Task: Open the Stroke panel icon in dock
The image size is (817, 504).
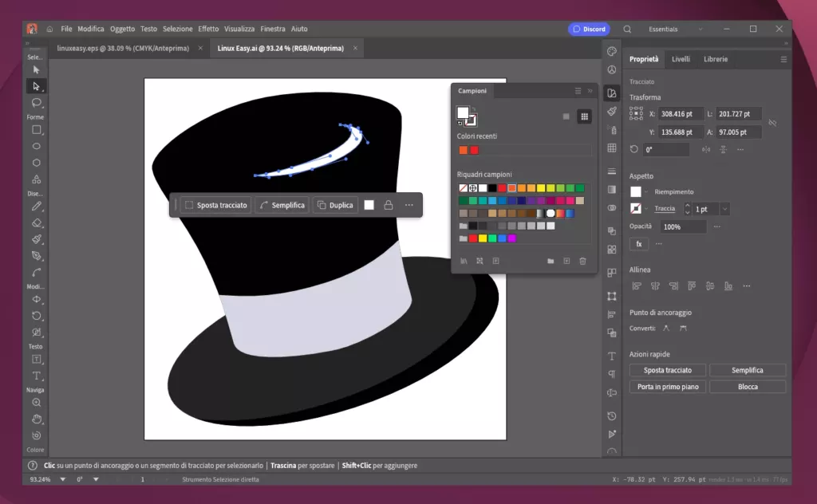Action: (612, 171)
